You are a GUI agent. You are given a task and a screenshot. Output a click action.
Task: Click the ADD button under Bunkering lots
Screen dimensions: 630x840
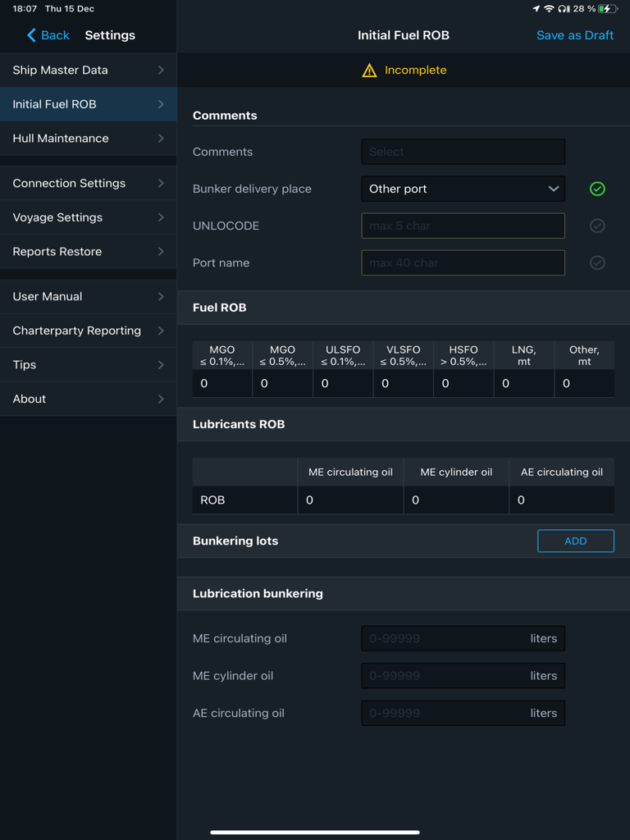click(x=575, y=541)
